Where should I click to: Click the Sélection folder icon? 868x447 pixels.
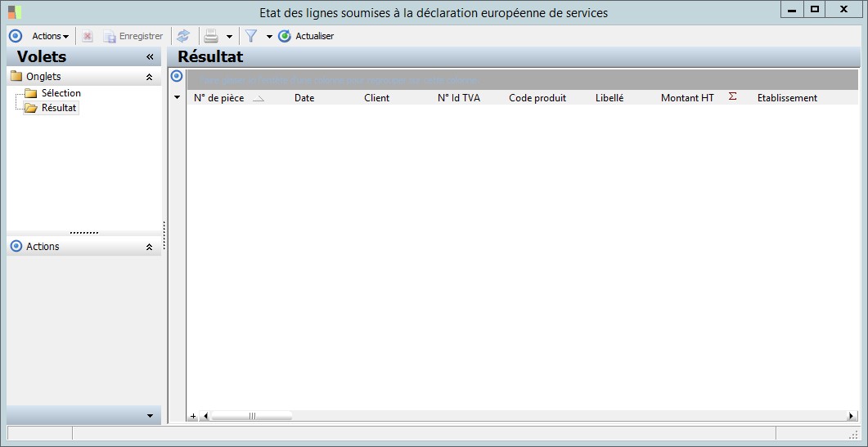pyautogui.click(x=30, y=93)
